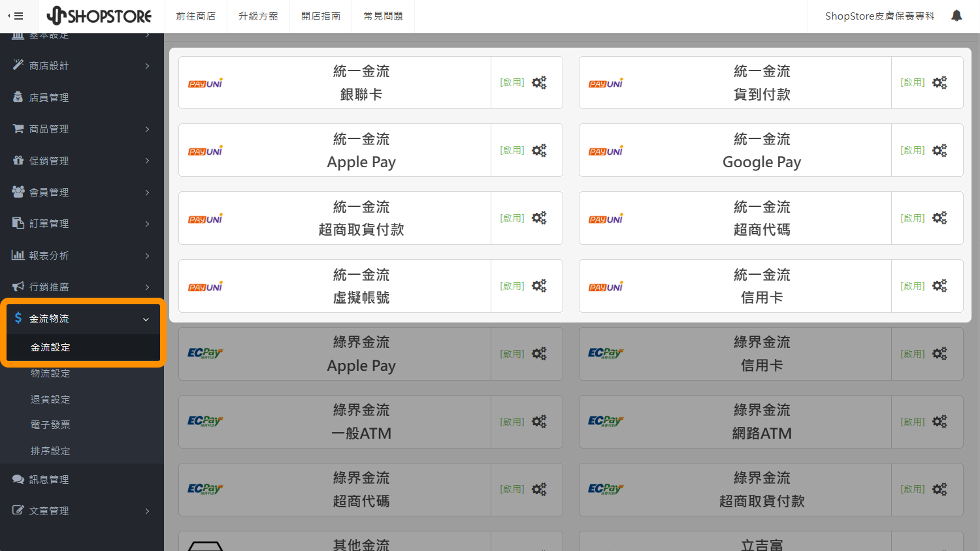Image resolution: width=980 pixels, height=551 pixels.
Task: Click PAYUNi logo on 銀聯卡 card
Action: point(205,84)
